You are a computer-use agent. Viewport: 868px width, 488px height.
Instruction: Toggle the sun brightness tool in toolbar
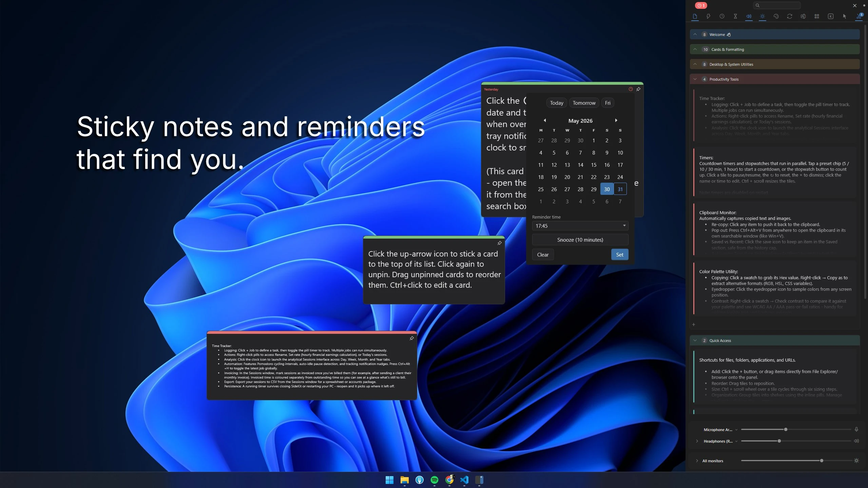coord(763,16)
